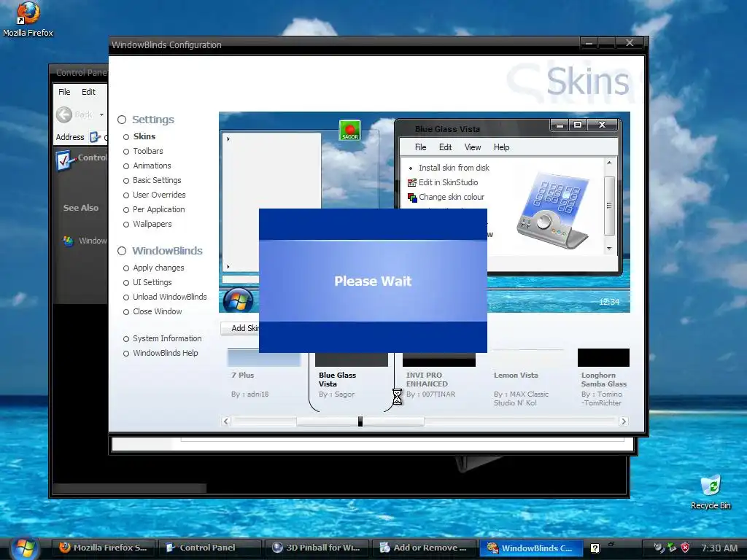Open Edit menu in skin preview
This screenshot has height=560, width=747.
pos(445,147)
